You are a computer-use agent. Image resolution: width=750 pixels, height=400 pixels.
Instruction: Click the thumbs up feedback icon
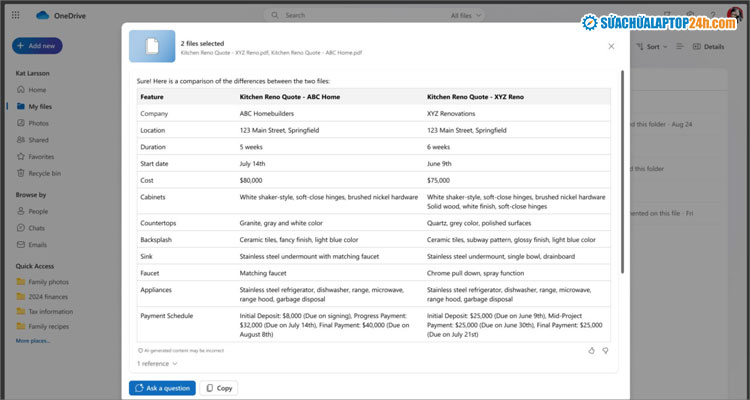click(591, 351)
